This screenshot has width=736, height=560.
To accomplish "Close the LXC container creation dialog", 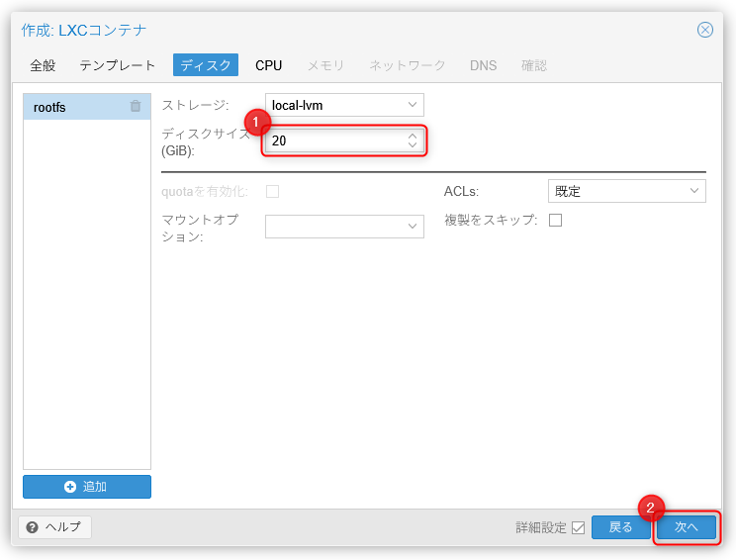I will (x=705, y=30).
